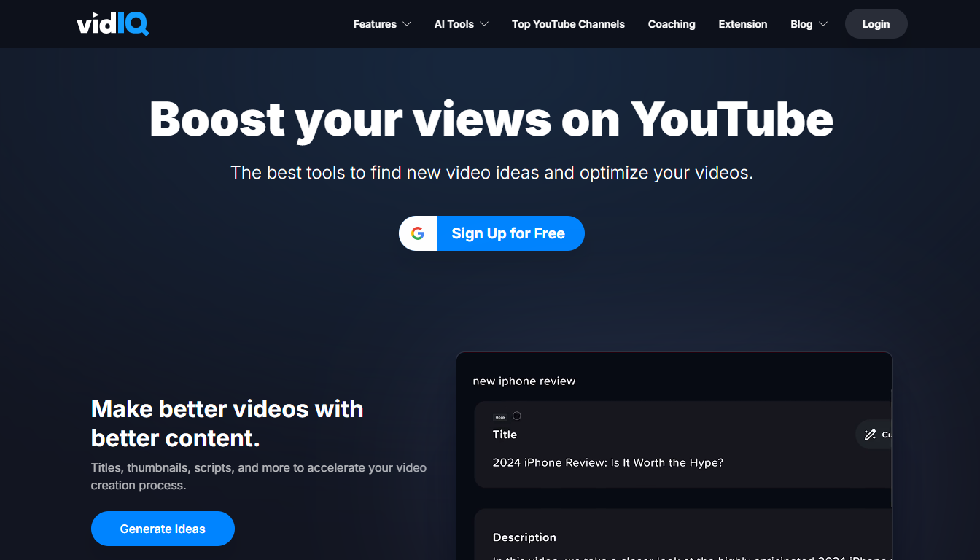Expand the Blog chevron arrow
The height and width of the screenshot is (560, 980).
click(823, 24)
